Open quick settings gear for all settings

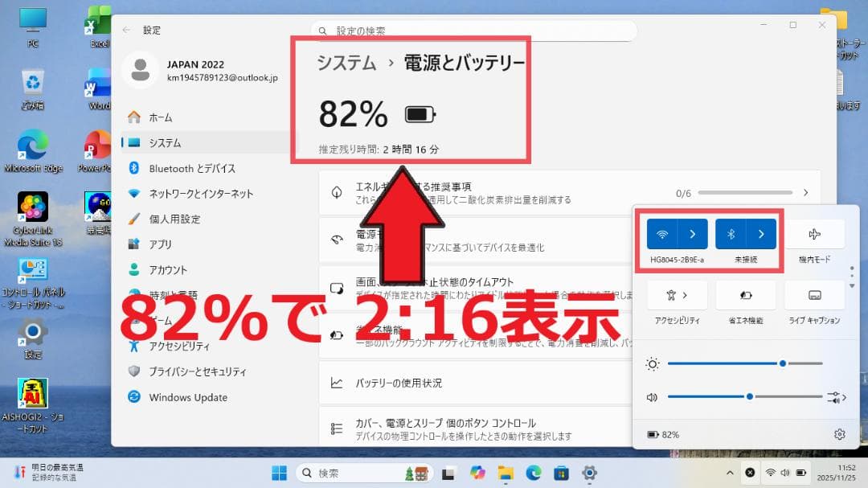[x=839, y=434]
